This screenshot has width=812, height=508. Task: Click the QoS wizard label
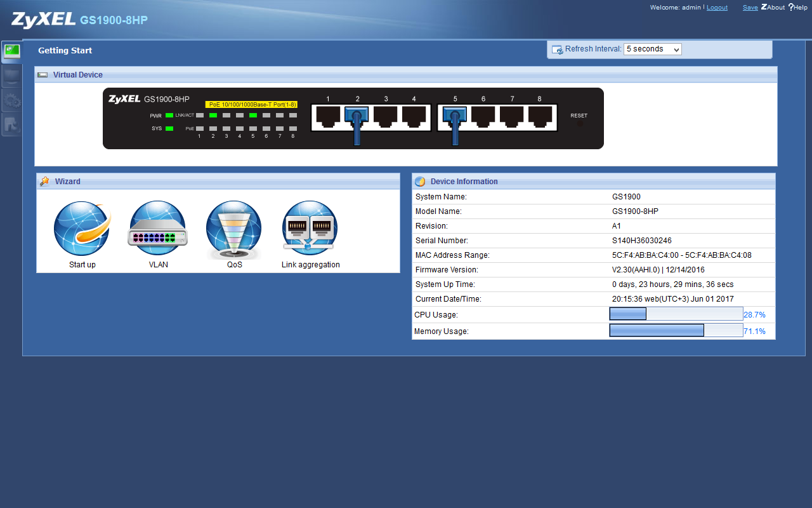pyautogui.click(x=235, y=265)
